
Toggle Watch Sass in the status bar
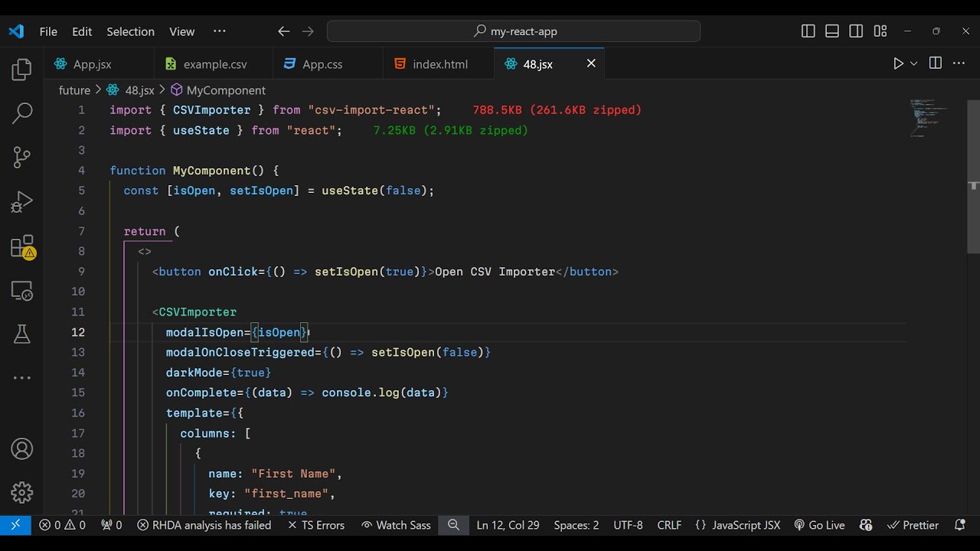click(397, 525)
